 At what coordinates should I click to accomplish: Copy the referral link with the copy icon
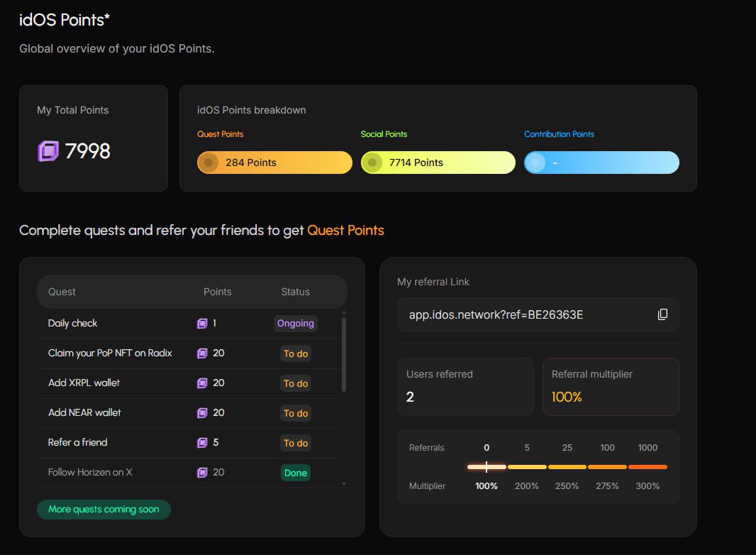tap(662, 314)
